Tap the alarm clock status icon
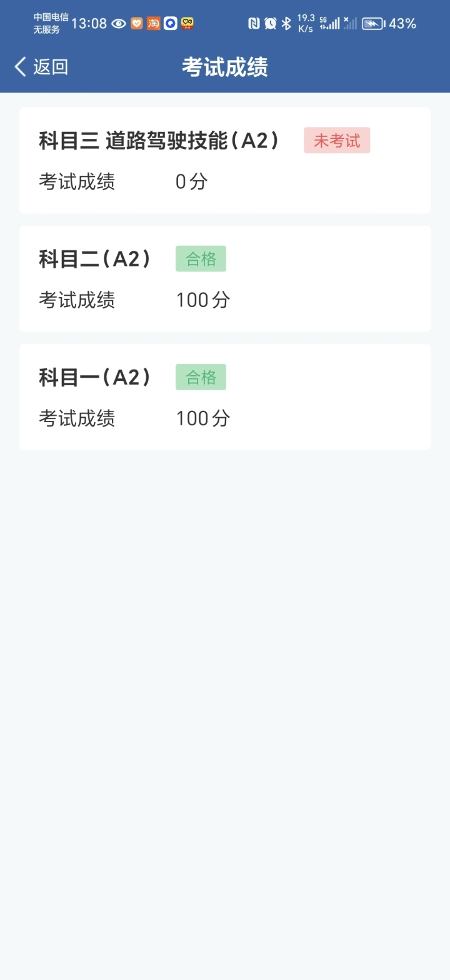450x980 pixels. [270, 24]
